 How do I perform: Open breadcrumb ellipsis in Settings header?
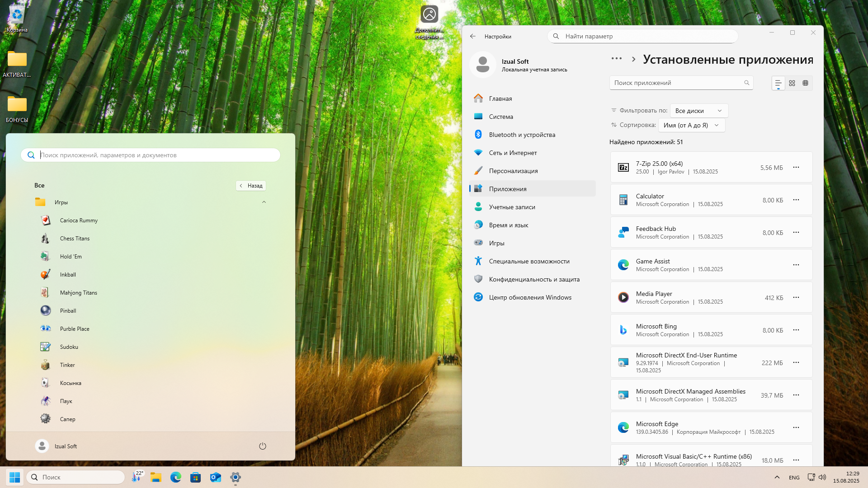(x=617, y=59)
